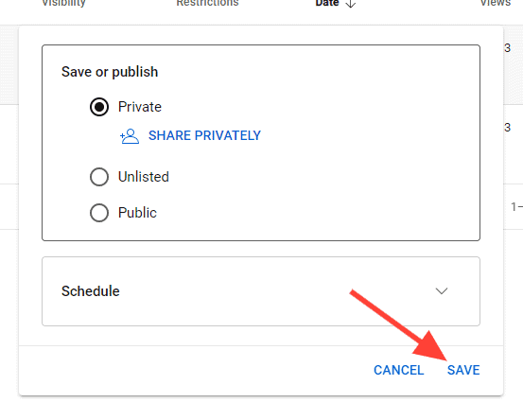
Task: Click the add-person Share Privately icon
Action: [x=130, y=136]
